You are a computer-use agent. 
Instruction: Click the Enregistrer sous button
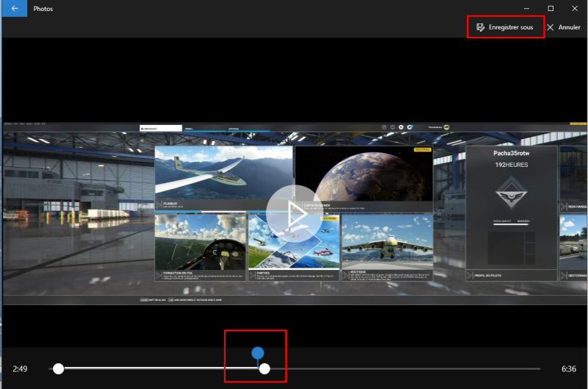[505, 27]
